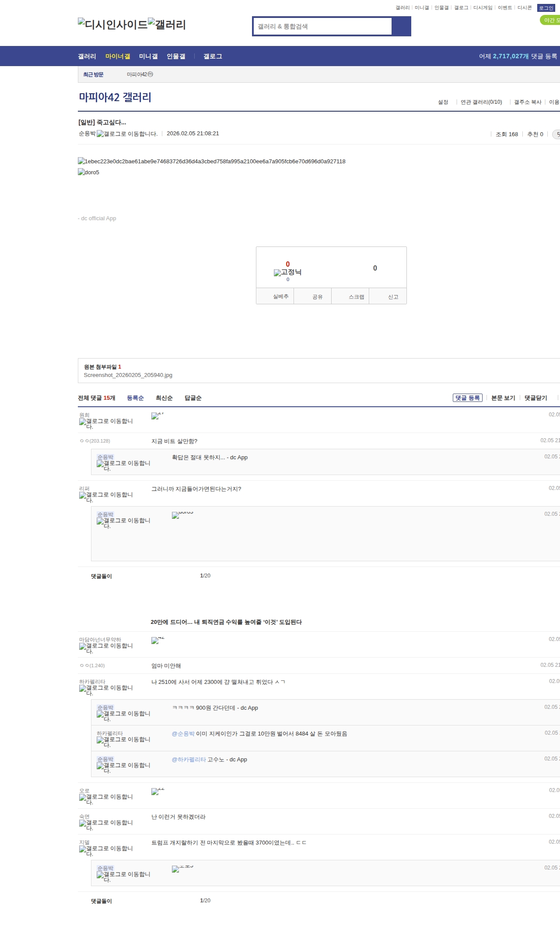Open 하카펠리타's gallog icon in the top-level comment

tap(106, 690)
